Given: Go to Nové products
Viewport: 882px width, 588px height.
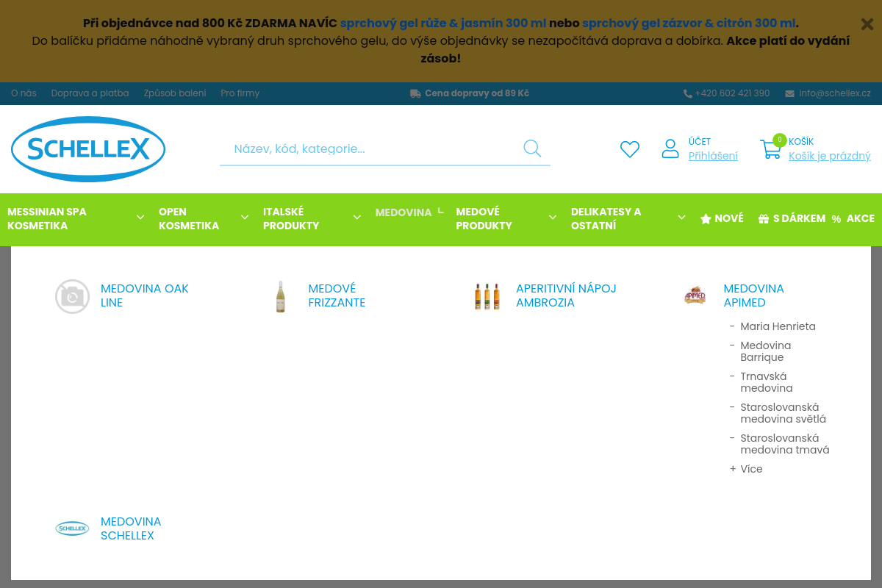Looking at the screenshot, I should (x=729, y=218).
